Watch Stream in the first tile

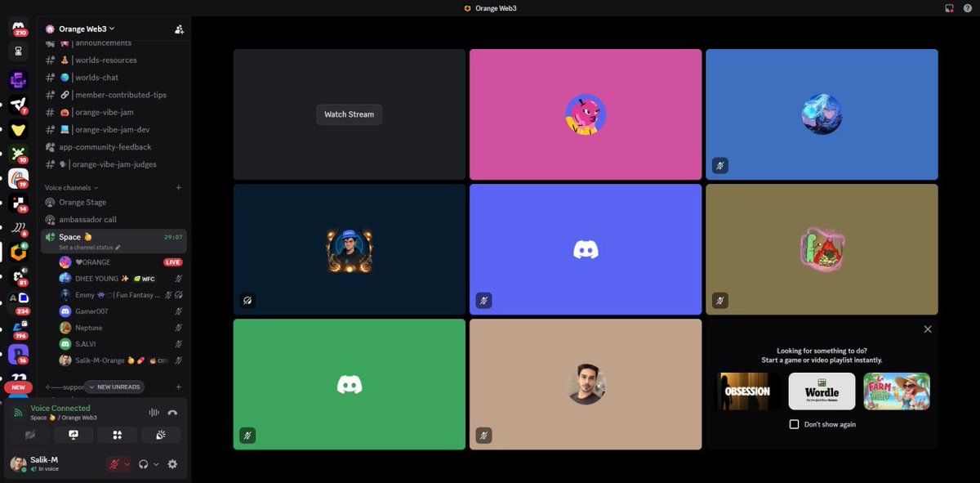point(349,114)
